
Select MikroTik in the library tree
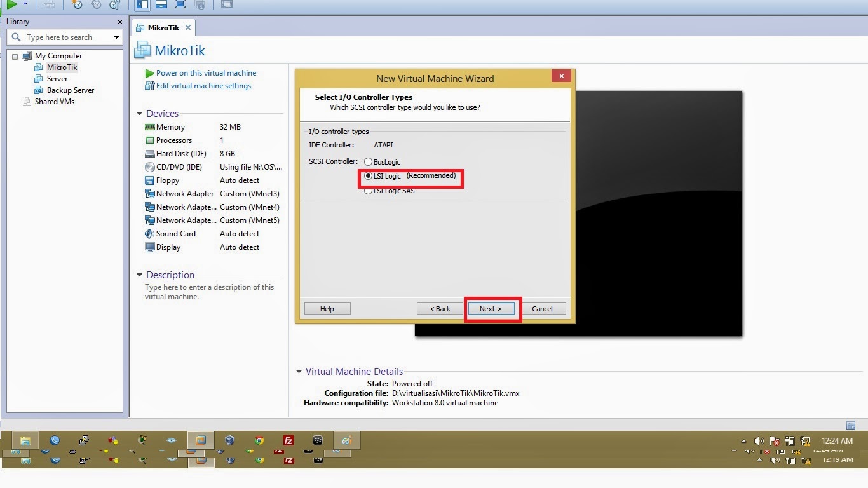point(62,67)
